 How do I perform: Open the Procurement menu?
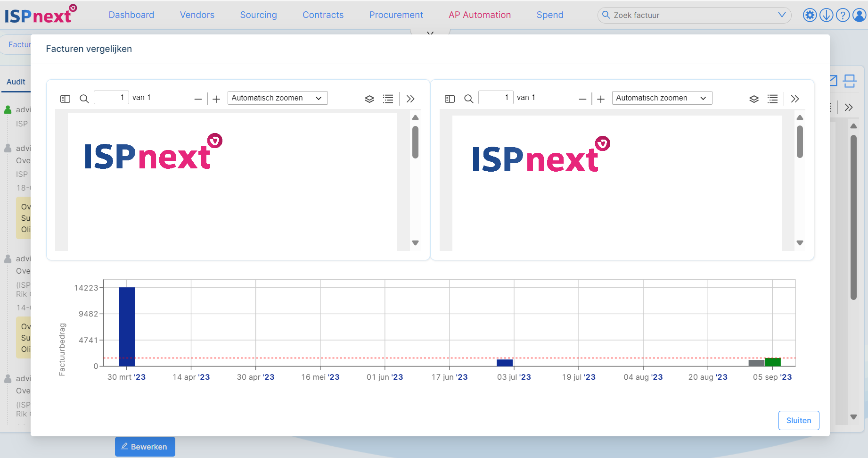point(396,15)
